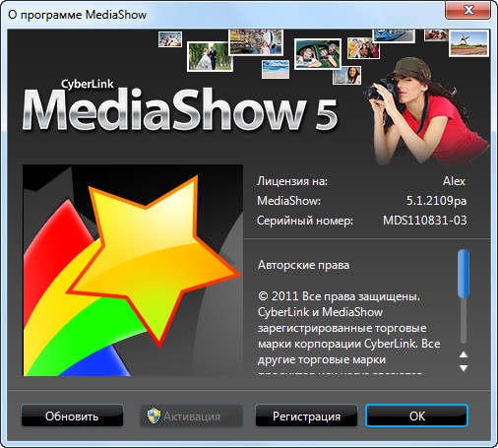Click the license name Alex
The image size is (498, 448).
[454, 181]
